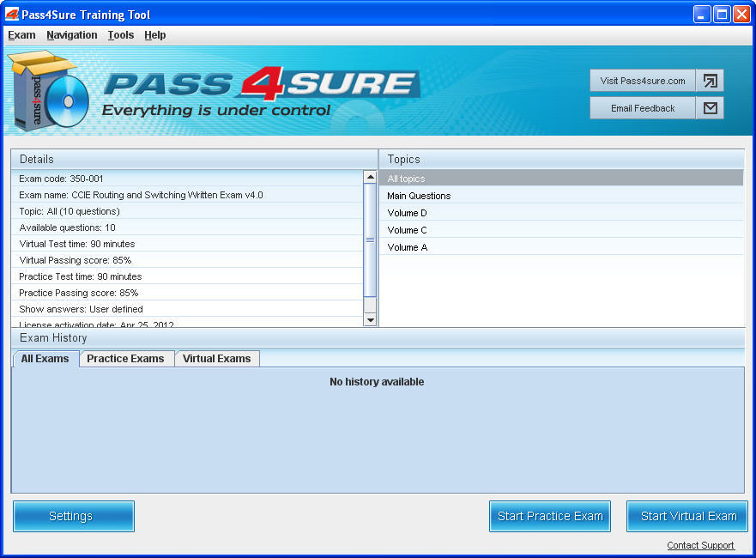Viewport: 756px width, 558px height.
Task: Select the Volume C topic
Action: click(560, 230)
